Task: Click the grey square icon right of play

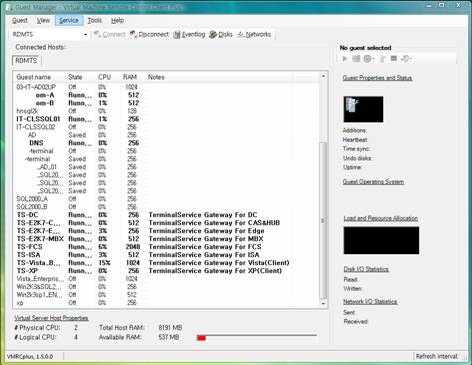Action: tap(356, 59)
